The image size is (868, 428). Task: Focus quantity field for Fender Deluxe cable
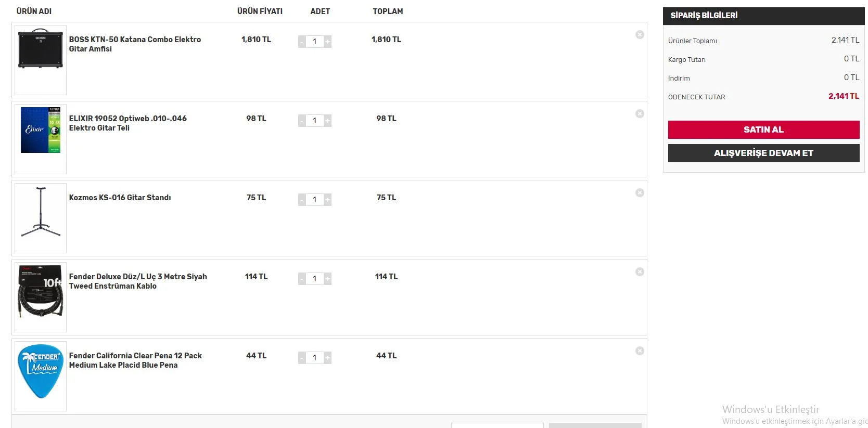click(314, 279)
